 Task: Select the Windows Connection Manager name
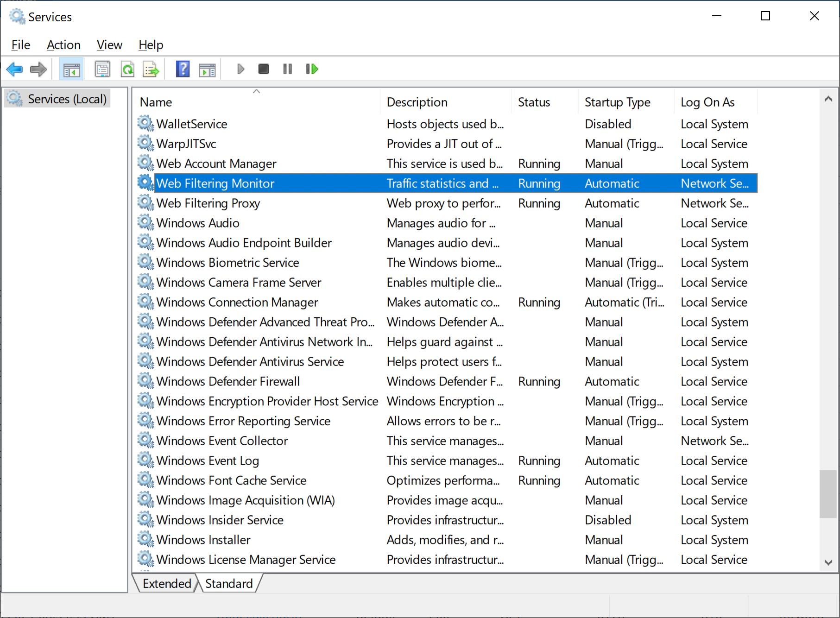tap(237, 302)
